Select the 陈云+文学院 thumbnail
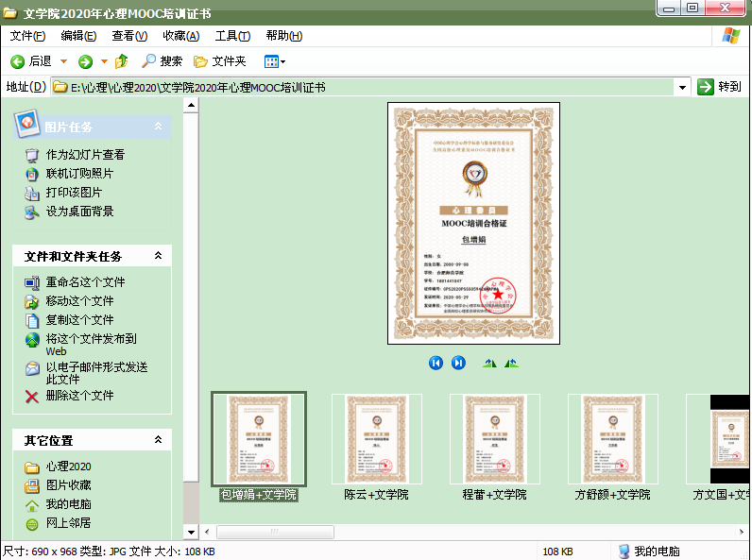The image size is (752, 560). [376, 440]
